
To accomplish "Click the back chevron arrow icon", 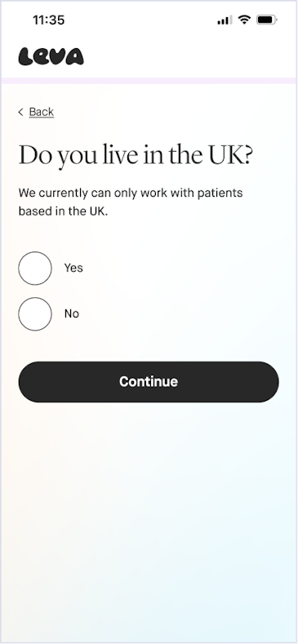I will (21, 112).
